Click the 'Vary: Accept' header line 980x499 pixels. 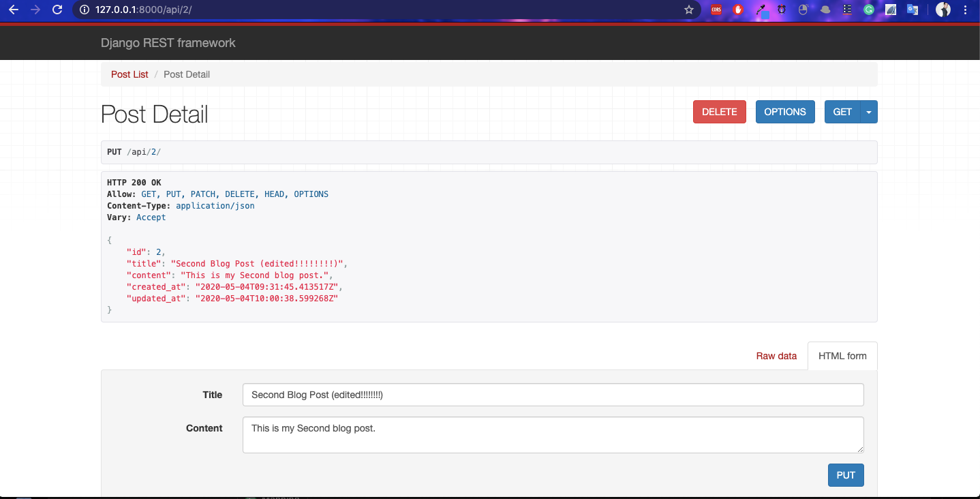click(136, 217)
